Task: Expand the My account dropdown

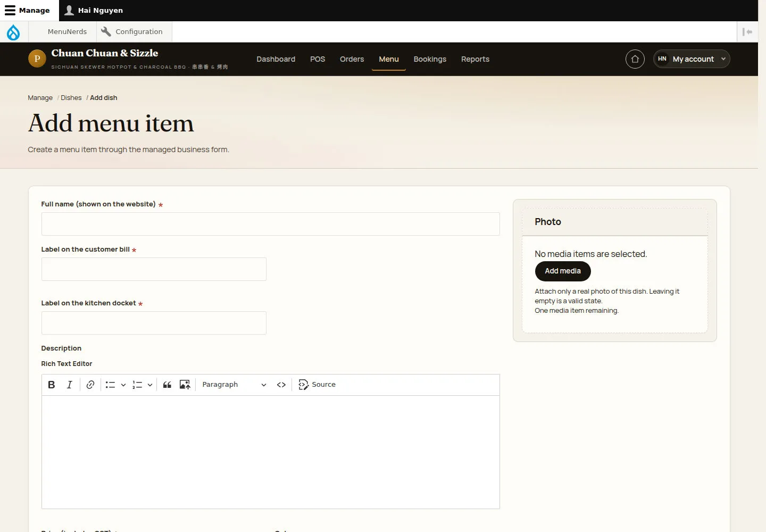Action: [692, 59]
